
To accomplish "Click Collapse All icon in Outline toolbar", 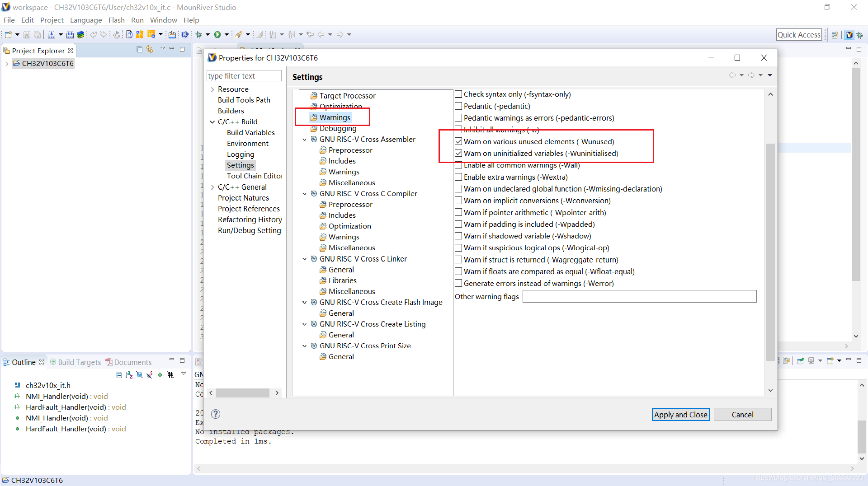I will point(118,375).
